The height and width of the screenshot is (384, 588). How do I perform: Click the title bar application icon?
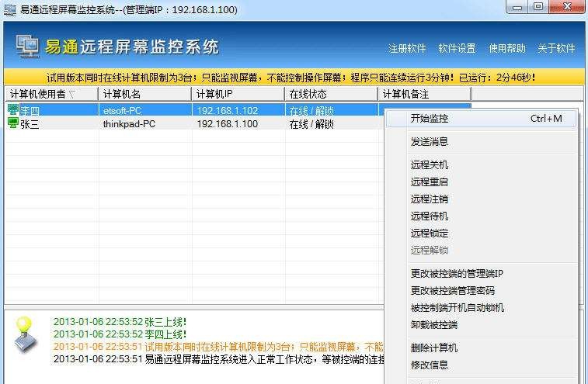click(x=10, y=10)
